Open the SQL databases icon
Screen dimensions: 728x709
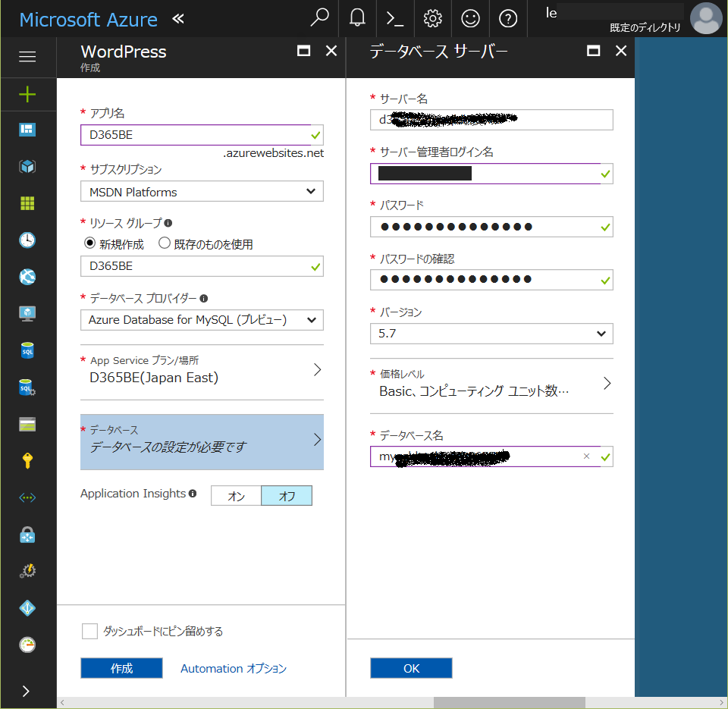click(27, 350)
